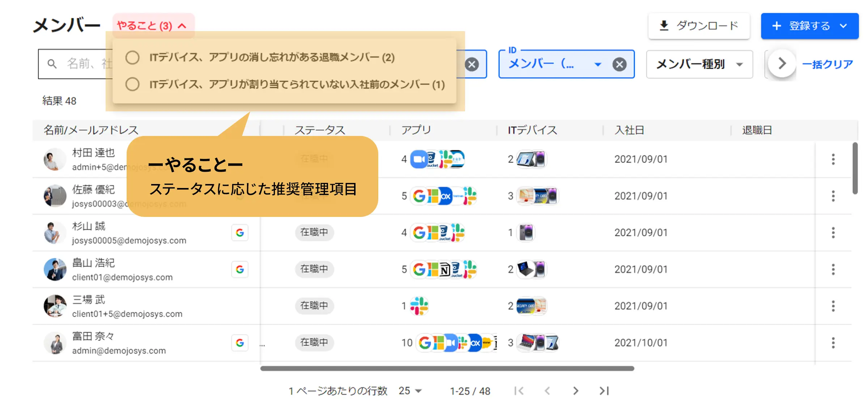Jump to last page icon
The image size is (868, 410).
(x=604, y=391)
